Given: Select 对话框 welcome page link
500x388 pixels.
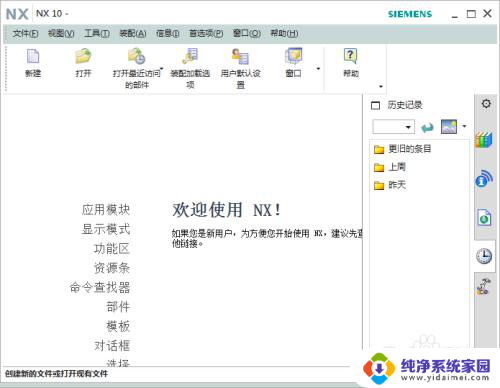Looking at the screenshot, I should [x=112, y=346].
